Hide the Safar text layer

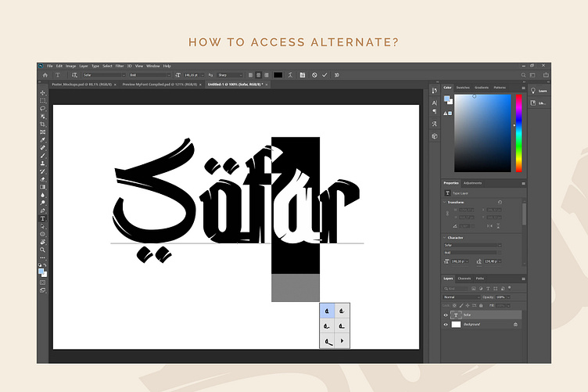[446, 315]
